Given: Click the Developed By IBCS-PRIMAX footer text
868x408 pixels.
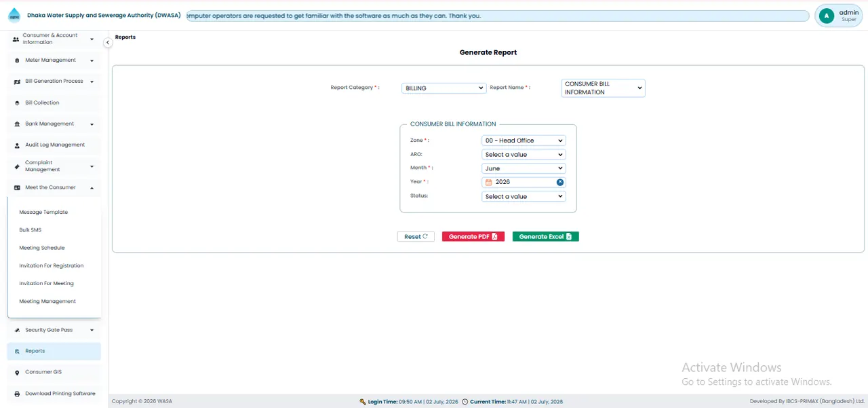Looking at the screenshot, I should pyautogui.click(x=807, y=402).
